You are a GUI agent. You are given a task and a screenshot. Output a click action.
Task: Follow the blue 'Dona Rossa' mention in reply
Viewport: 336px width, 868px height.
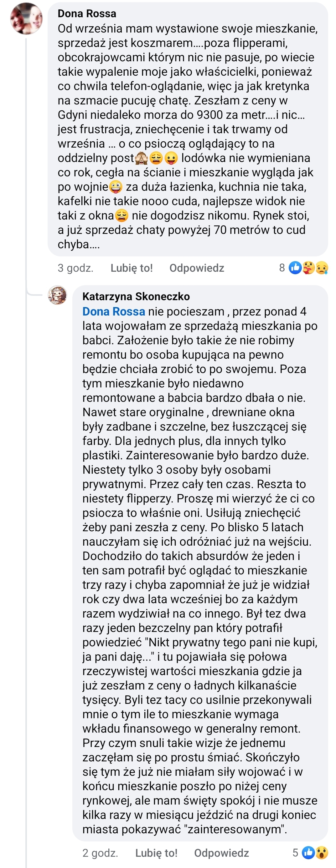click(114, 311)
